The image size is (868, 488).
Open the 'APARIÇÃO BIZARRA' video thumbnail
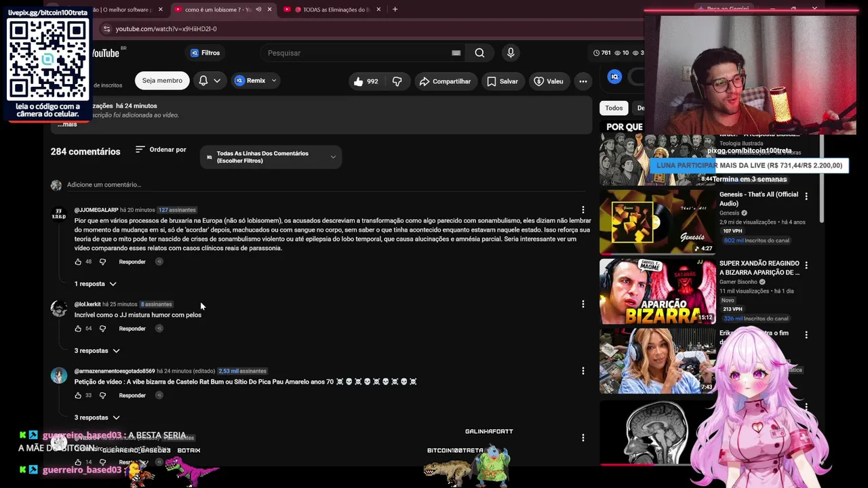click(x=657, y=291)
